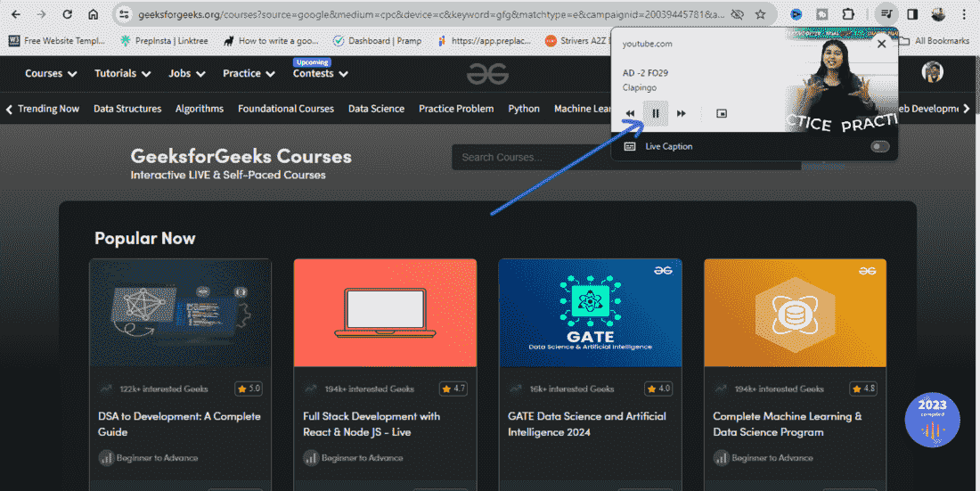Click the 122k+ interested Geeks text
Screen dimensions: 980x491
[x=164, y=389]
